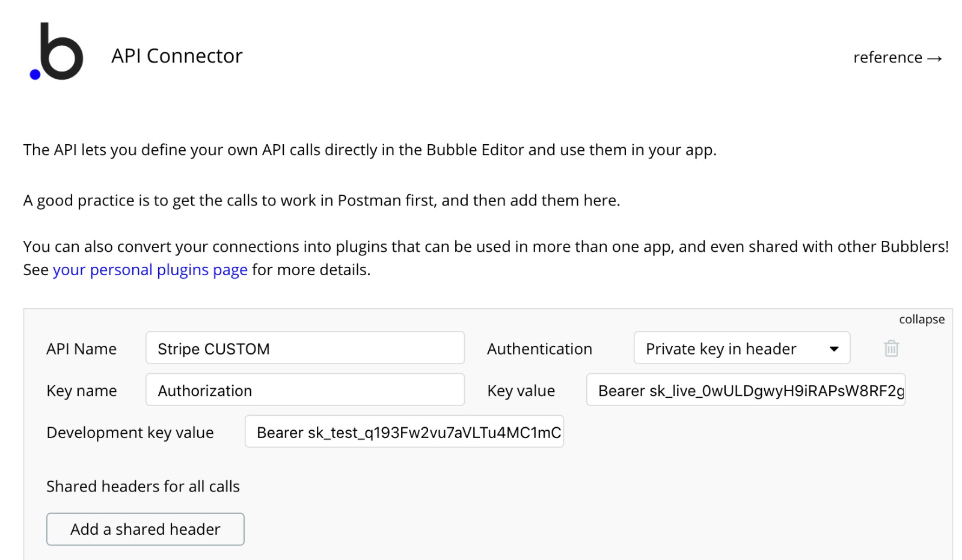Click the Development key value label
962x560 pixels.
pyautogui.click(x=130, y=433)
